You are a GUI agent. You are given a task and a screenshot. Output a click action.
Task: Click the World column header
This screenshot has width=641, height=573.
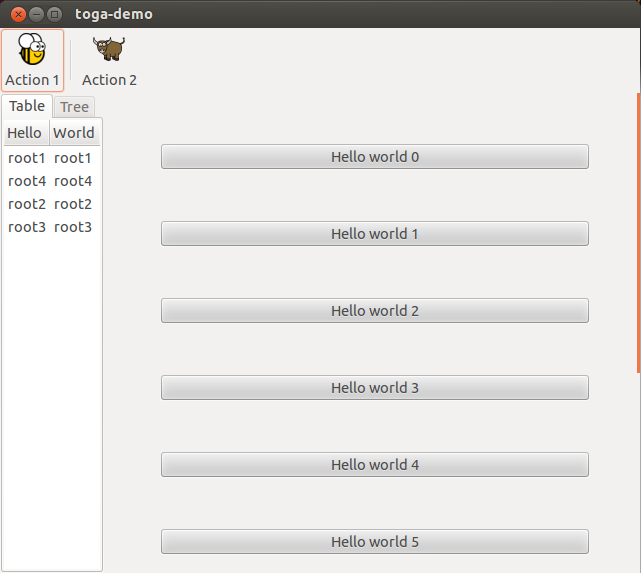click(74, 133)
